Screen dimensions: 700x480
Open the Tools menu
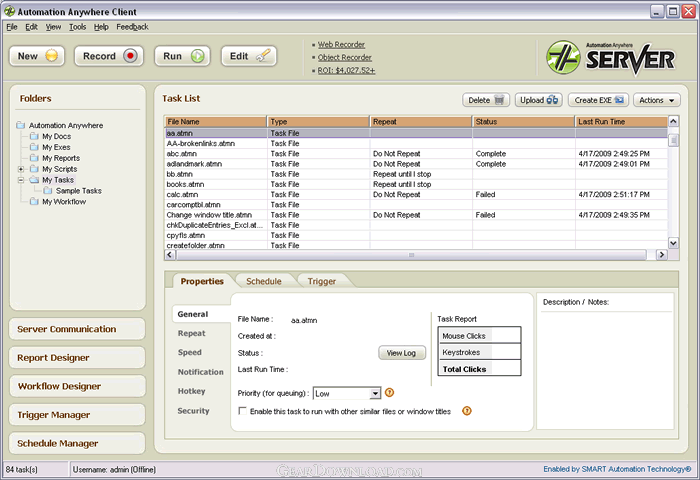[x=77, y=27]
